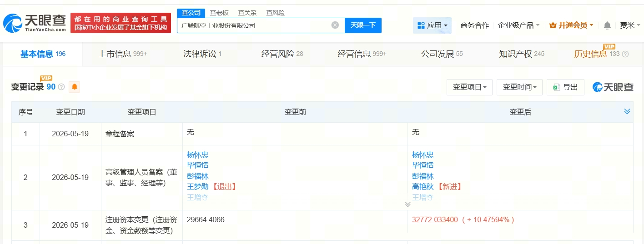The image size is (644, 244).
Task: Click the 变更项目 column header
Action: (142, 112)
